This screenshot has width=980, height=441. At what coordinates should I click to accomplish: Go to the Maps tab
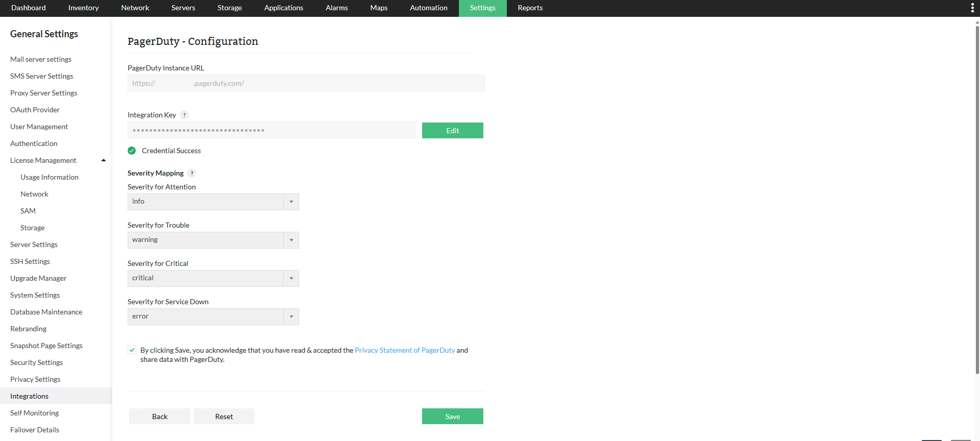tap(379, 8)
